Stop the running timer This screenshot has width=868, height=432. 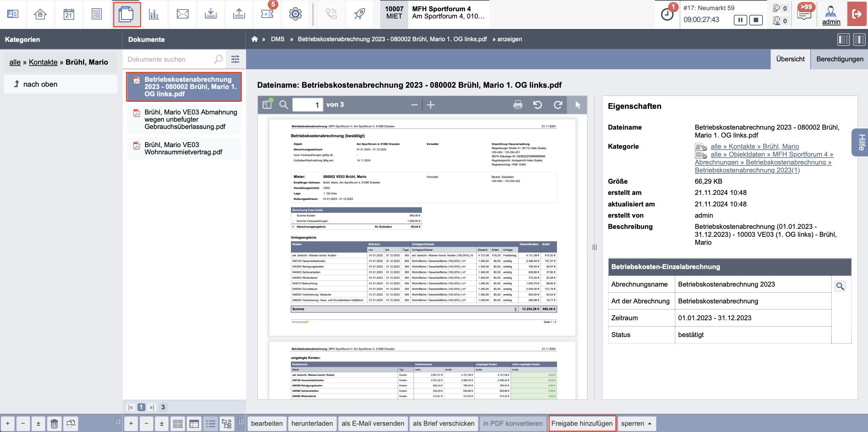tap(756, 20)
